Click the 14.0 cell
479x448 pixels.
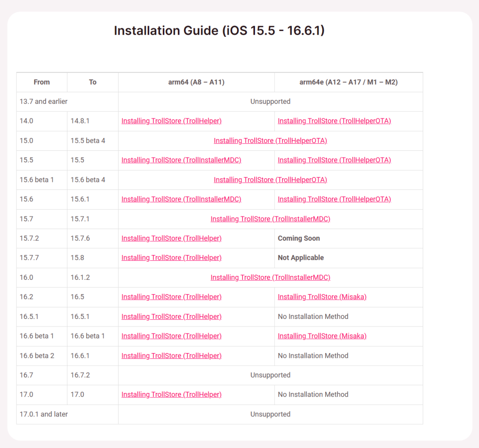tap(42, 121)
